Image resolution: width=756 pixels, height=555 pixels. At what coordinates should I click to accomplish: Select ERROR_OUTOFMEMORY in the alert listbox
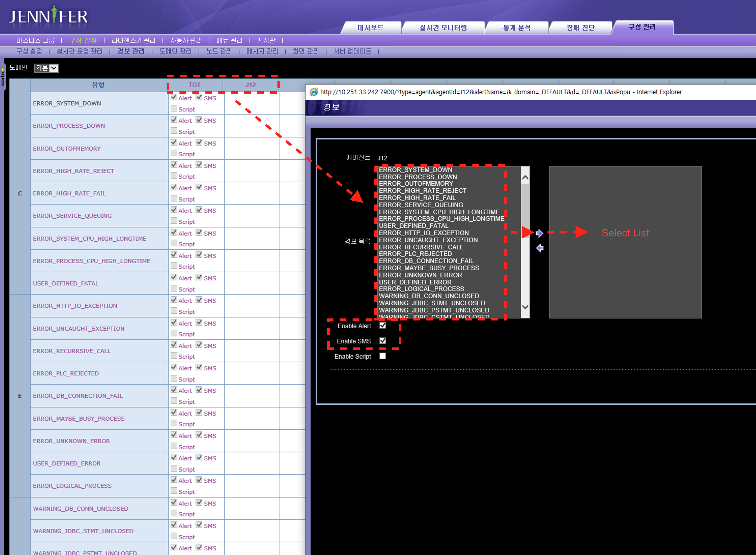[416, 184]
